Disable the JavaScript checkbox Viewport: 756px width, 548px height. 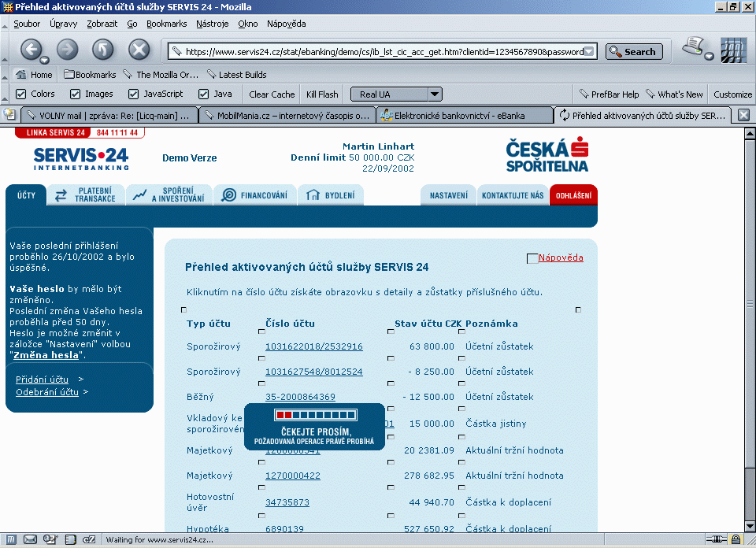point(134,94)
